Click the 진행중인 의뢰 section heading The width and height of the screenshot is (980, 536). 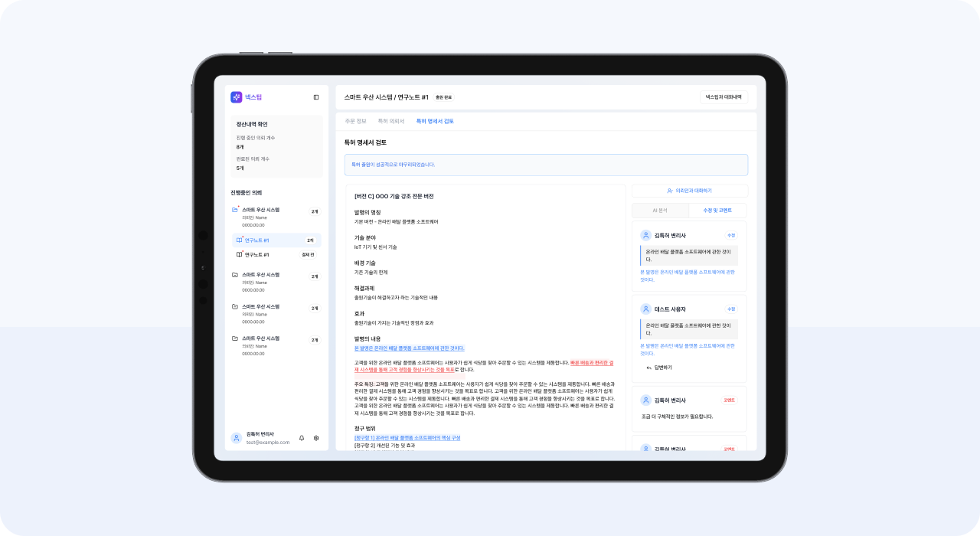point(247,193)
